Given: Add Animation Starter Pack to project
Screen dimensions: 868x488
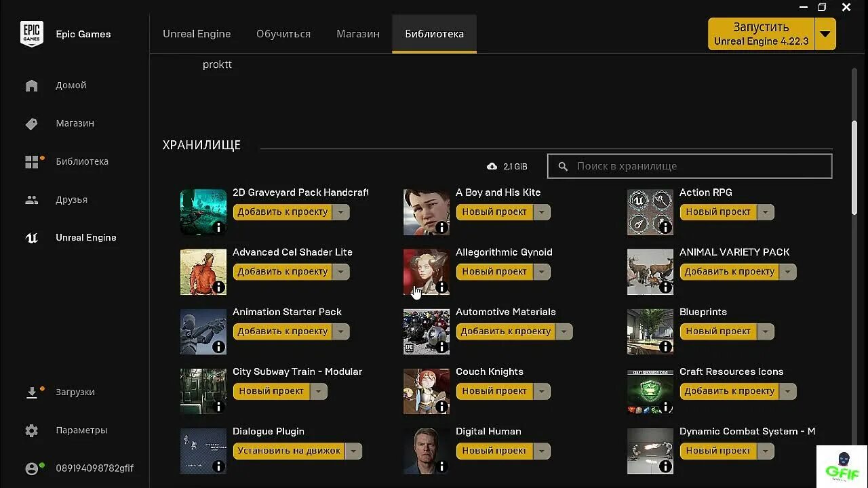Looking at the screenshot, I should (283, 331).
